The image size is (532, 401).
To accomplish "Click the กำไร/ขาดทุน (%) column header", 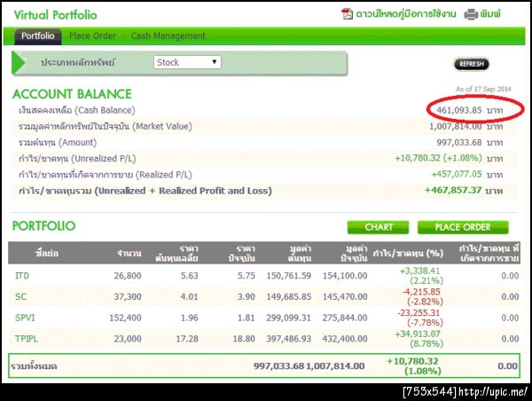I will point(408,254).
